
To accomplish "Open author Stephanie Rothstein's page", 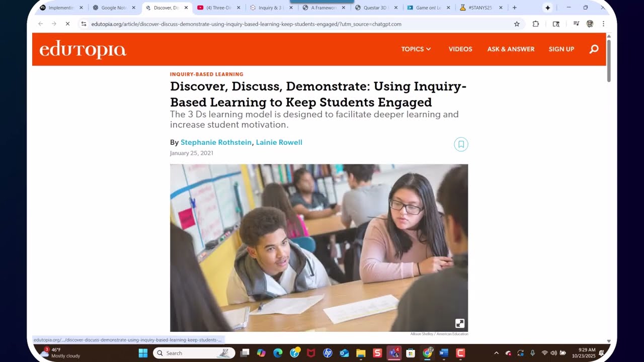I will 216,142.
